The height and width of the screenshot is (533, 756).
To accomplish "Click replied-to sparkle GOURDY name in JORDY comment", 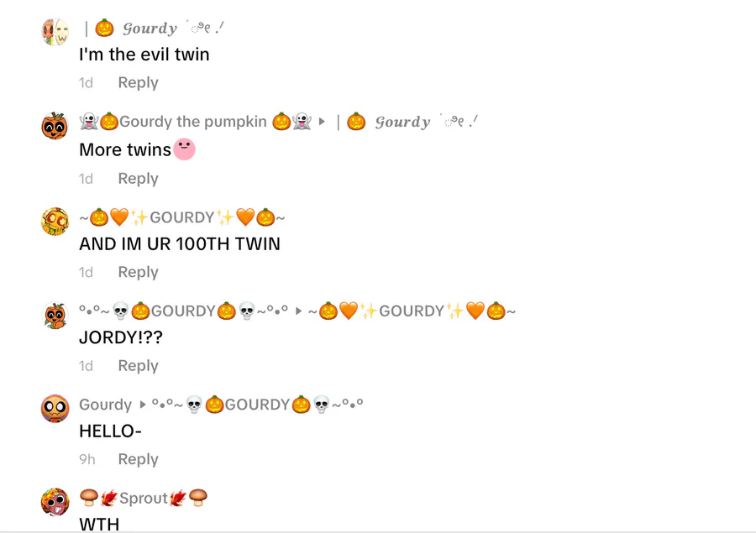I will [x=412, y=311].
